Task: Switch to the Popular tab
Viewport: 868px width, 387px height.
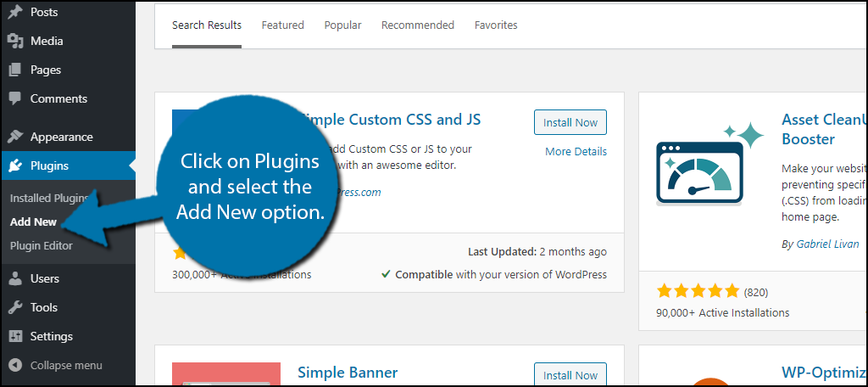Action: (x=342, y=25)
